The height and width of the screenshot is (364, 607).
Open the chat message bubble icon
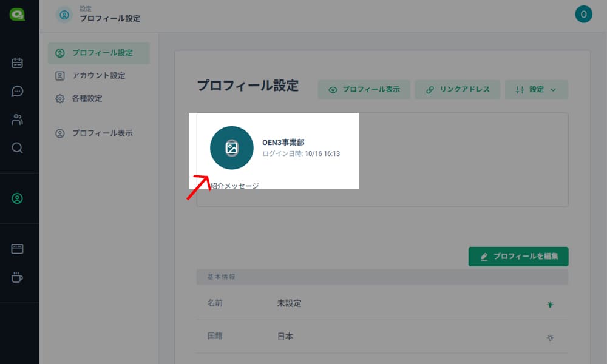coord(17,91)
